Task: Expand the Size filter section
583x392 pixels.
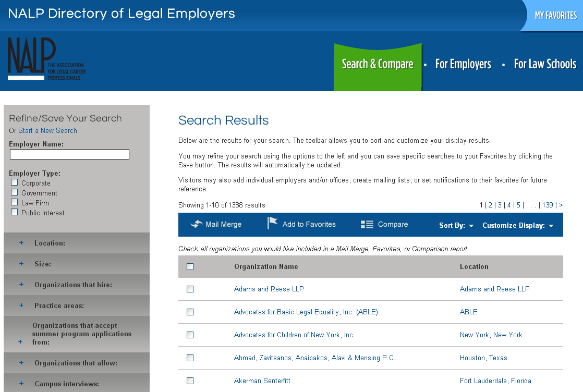Action: pos(77,264)
